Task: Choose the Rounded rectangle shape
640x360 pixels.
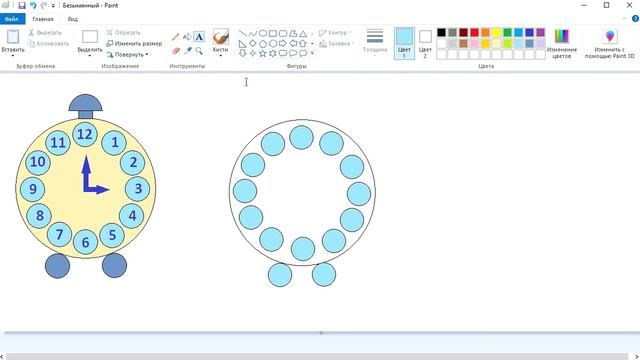Action: coord(283,33)
